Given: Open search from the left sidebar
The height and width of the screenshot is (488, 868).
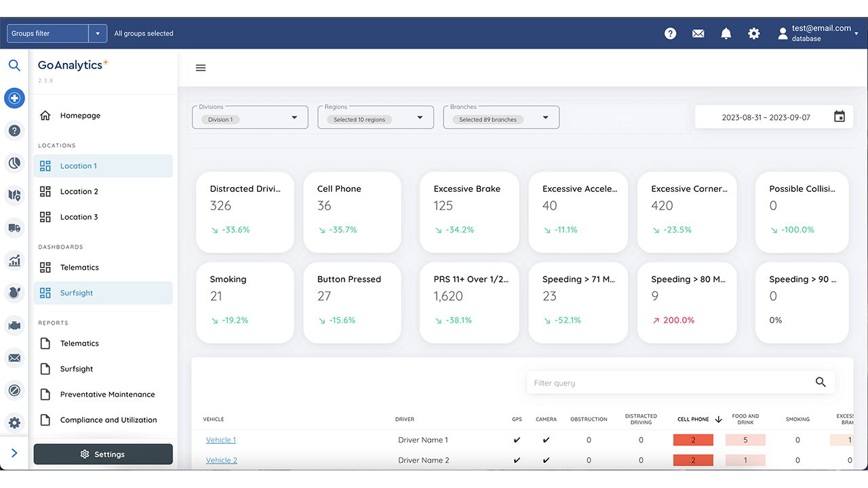Looking at the screenshot, I should point(14,65).
